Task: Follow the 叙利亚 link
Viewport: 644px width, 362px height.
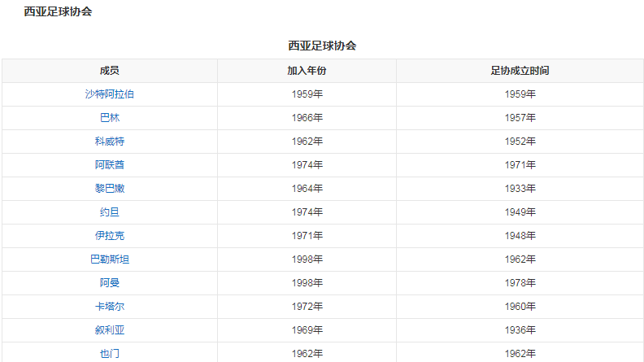Action: tap(110, 330)
